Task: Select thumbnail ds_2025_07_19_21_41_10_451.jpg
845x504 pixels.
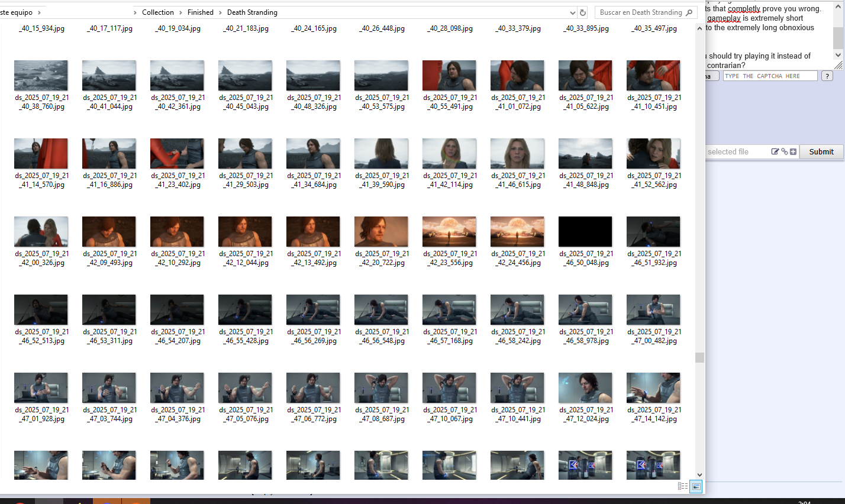Action: tap(653, 76)
